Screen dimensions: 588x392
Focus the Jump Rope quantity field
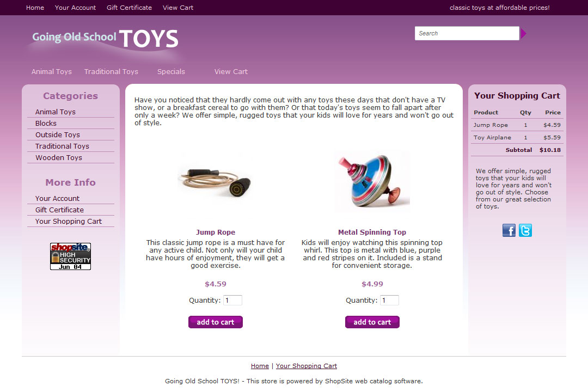(x=232, y=300)
